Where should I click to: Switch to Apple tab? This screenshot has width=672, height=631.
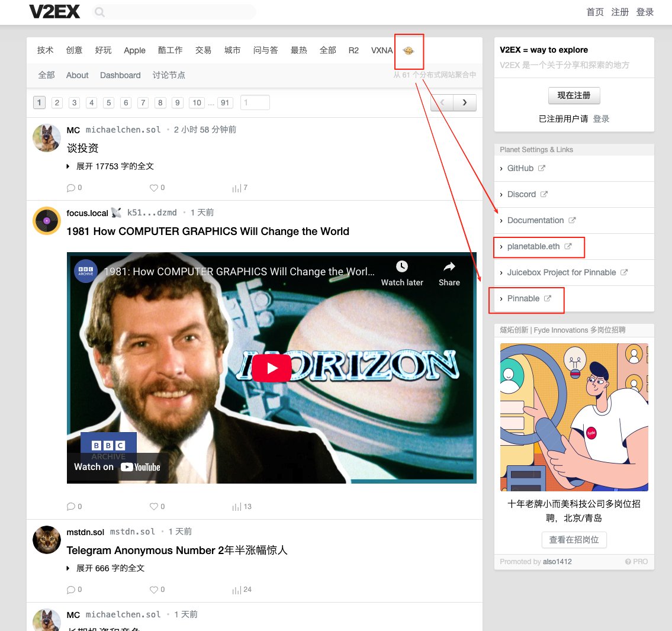coord(134,50)
